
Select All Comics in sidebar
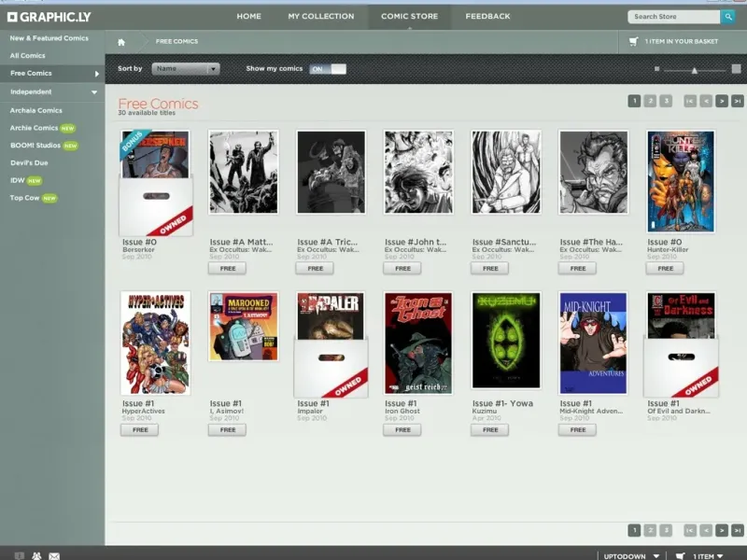tap(28, 56)
